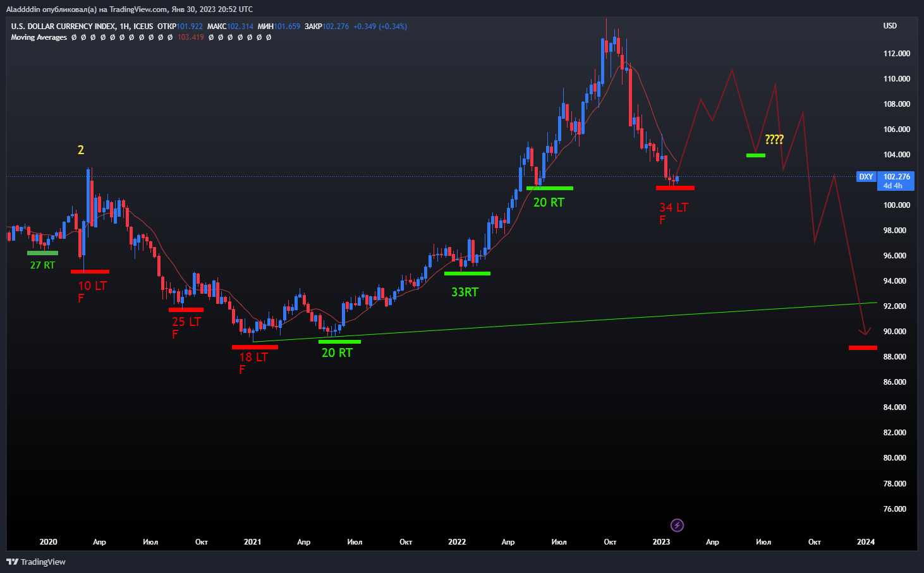Click the TradingView logo
The width and height of the screenshot is (924, 573).
tap(36, 562)
